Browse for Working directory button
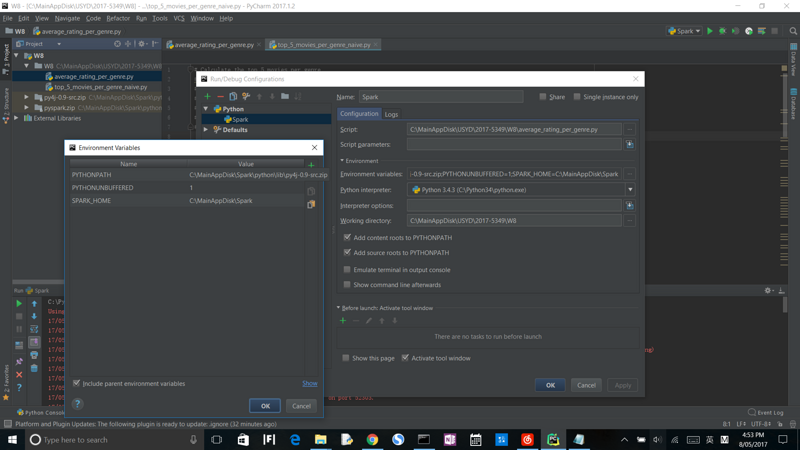Screen dimensions: 800x450 coord(630,221)
